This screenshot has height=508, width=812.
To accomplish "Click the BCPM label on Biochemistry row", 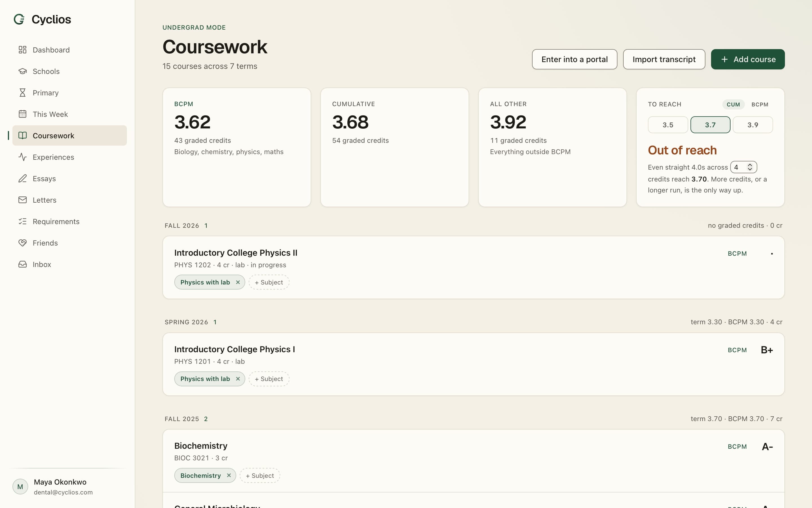I will coord(737,446).
